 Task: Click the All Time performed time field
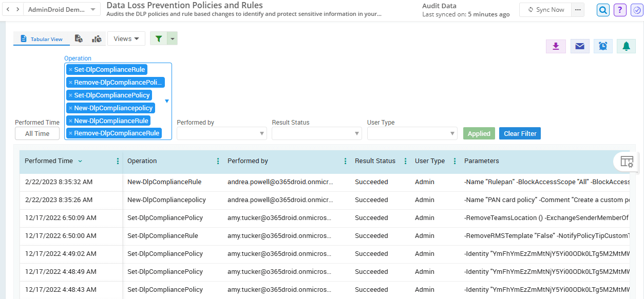pyautogui.click(x=37, y=133)
